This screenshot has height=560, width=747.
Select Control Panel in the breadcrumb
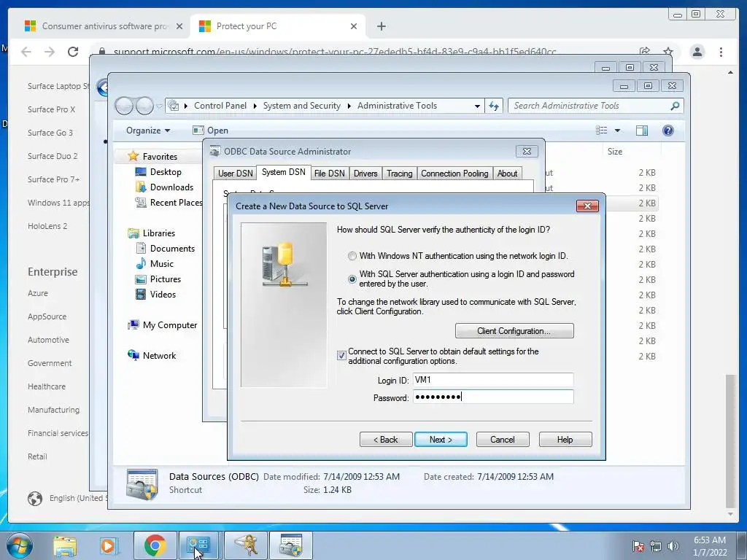[x=220, y=106]
